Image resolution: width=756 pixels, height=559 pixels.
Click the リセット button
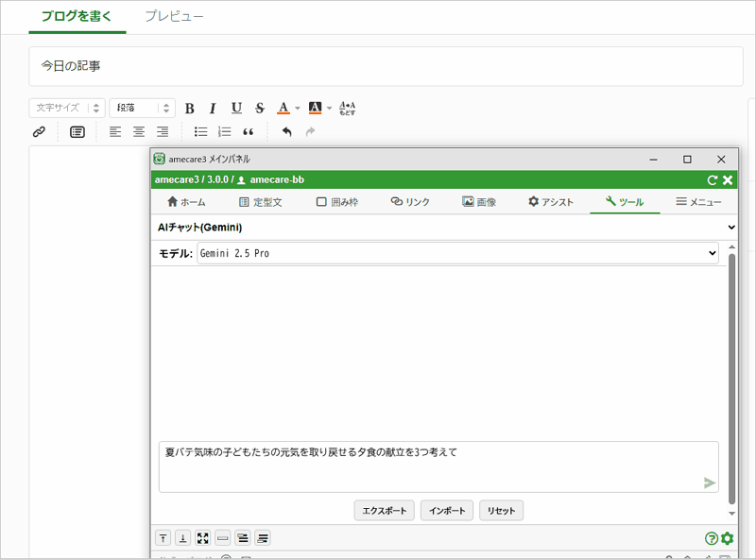[501, 511]
